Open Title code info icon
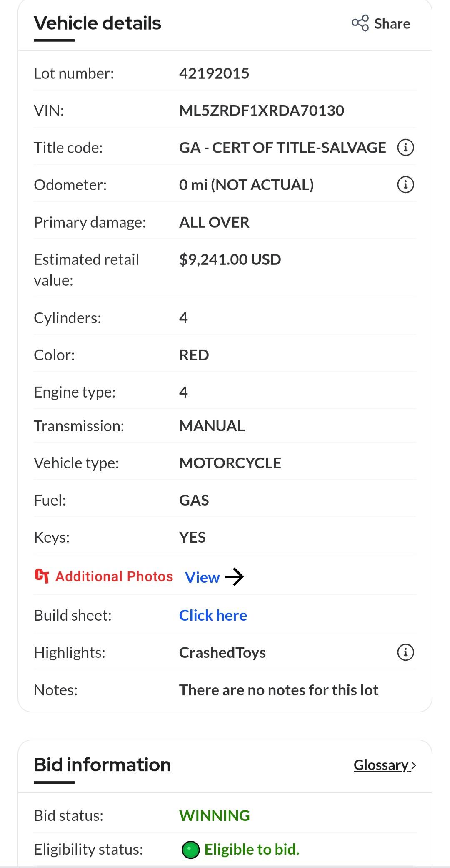 pos(406,148)
